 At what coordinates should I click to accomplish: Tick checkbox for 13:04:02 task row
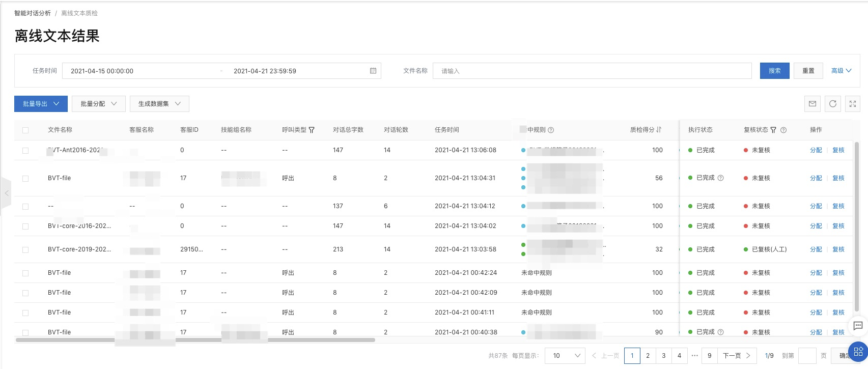click(x=25, y=226)
